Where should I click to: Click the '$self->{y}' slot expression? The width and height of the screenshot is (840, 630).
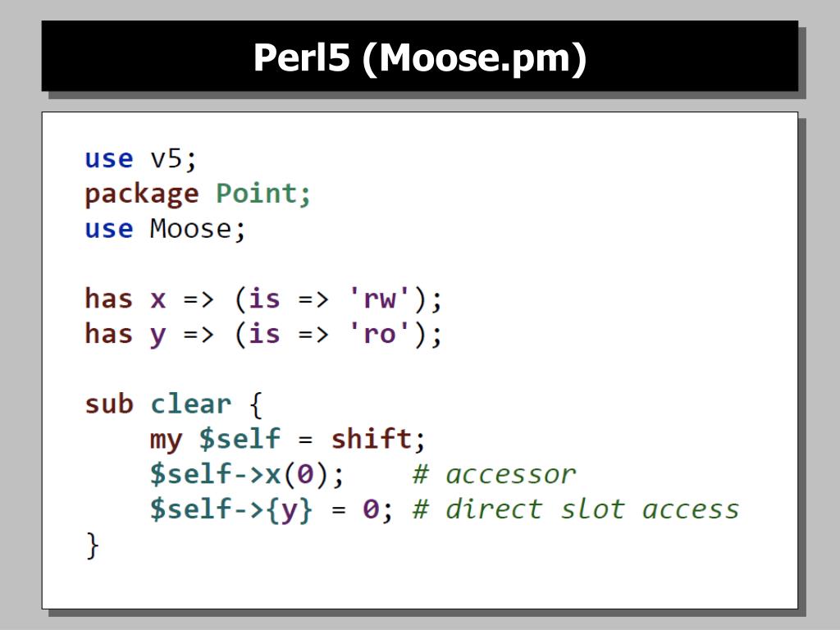pos(231,509)
